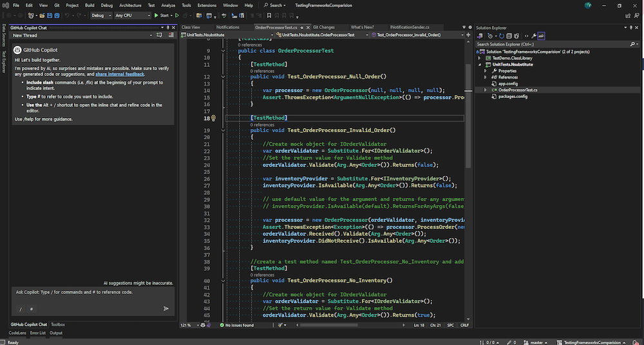This screenshot has width=644, height=345.
Task: Click the View Code icon in Solution Explorer
Action: coord(527,35)
